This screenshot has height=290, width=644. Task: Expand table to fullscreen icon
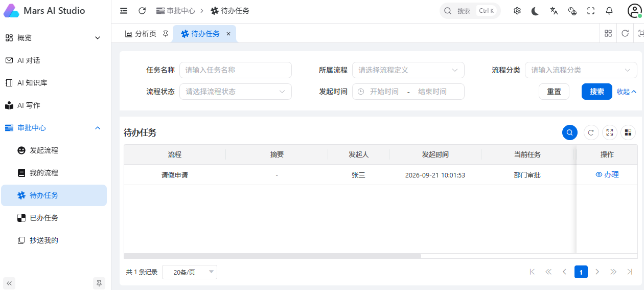coord(610,132)
